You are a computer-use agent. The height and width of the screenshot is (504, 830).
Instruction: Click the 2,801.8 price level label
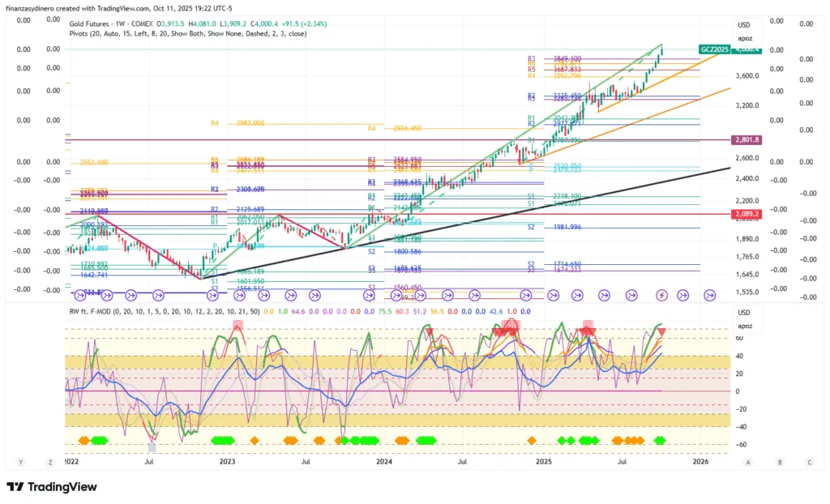tap(745, 140)
